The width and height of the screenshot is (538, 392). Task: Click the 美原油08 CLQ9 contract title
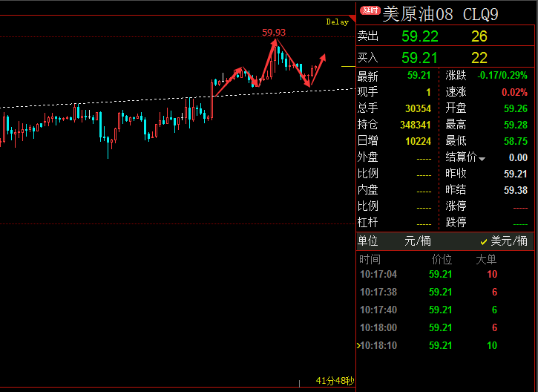(x=440, y=14)
